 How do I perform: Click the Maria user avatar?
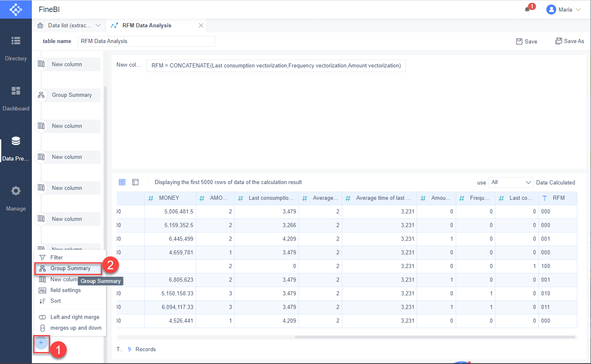point(551,10)
